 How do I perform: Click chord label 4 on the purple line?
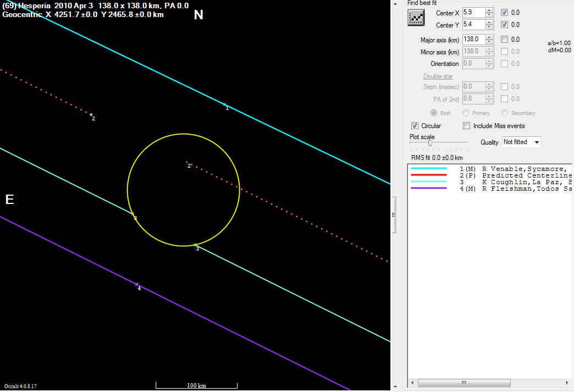click(139, 289)
